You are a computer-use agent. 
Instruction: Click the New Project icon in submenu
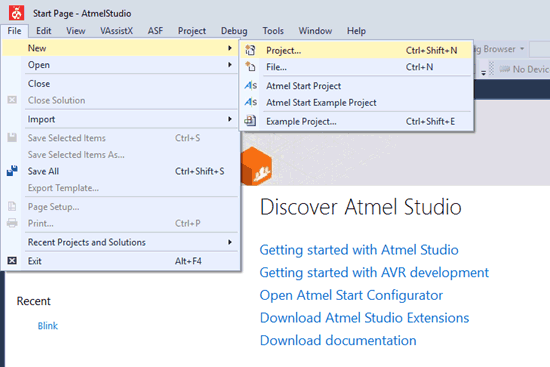(250, 50)
